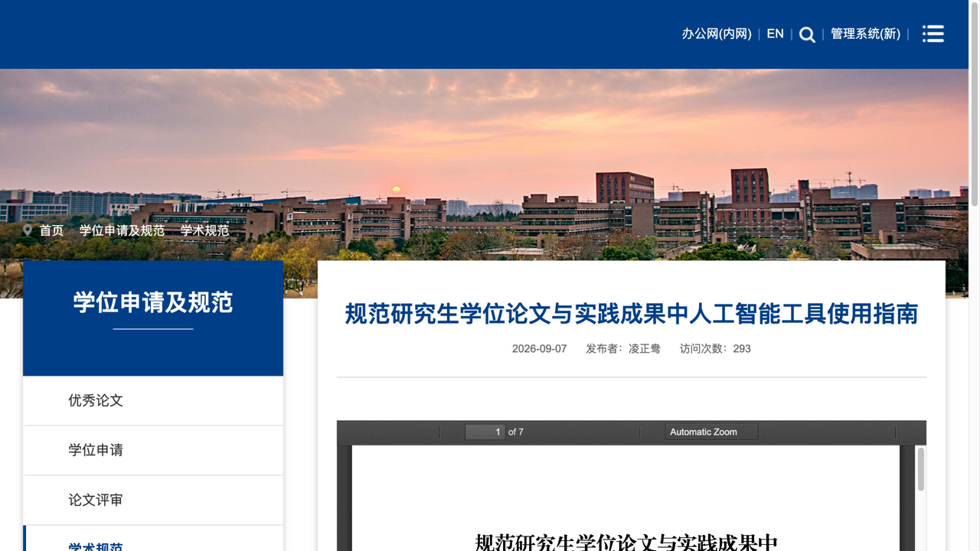Open 学术规范 breadcrumb link
Image resolution: width=980 pixels, height=551 pixels.
click(x=204, y=230)
